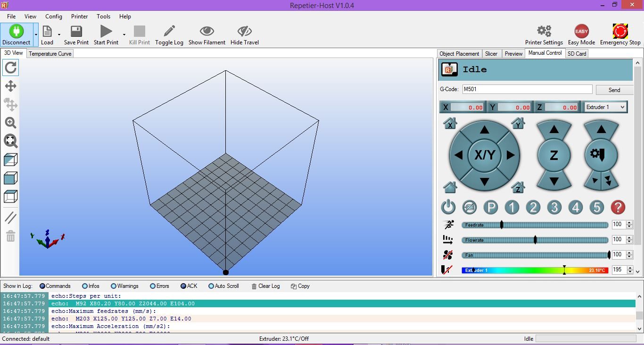Viewport: 644px width, 345px height.
Task: Click the power off printer icon
Action: click(x=448, y=207)
